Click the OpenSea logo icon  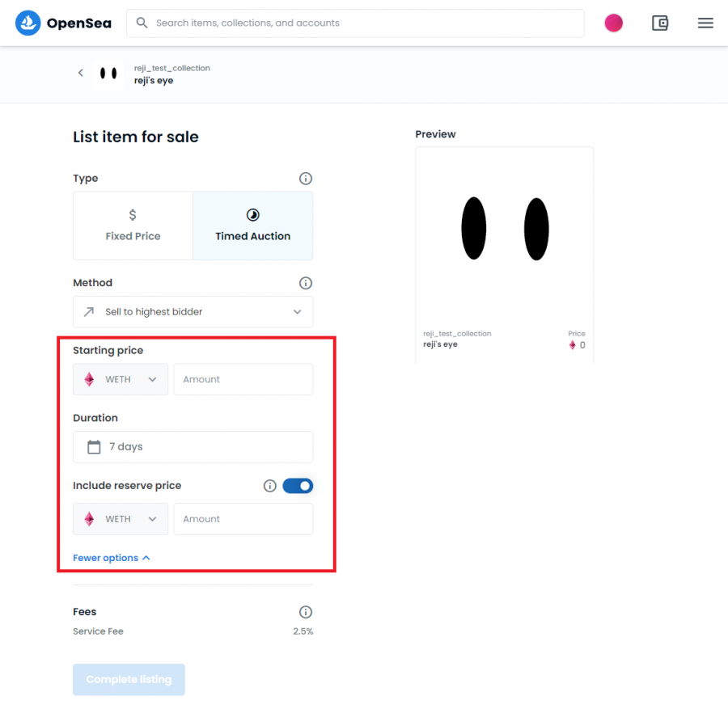click(x=28, y=23)
